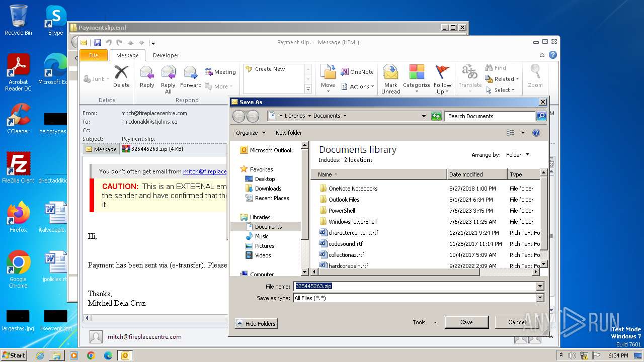The width and height of the screenshot is (644, 362).
Task: Click the New folder button
Action: tap(289, 133)
